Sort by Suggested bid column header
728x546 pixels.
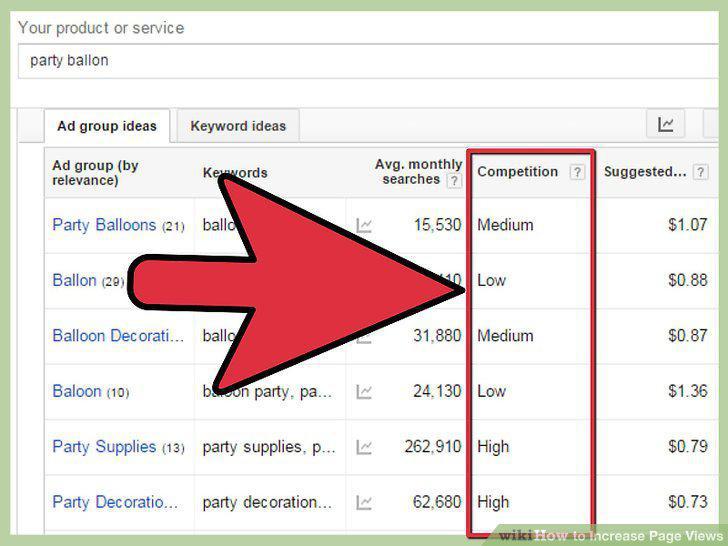(645, 172)
